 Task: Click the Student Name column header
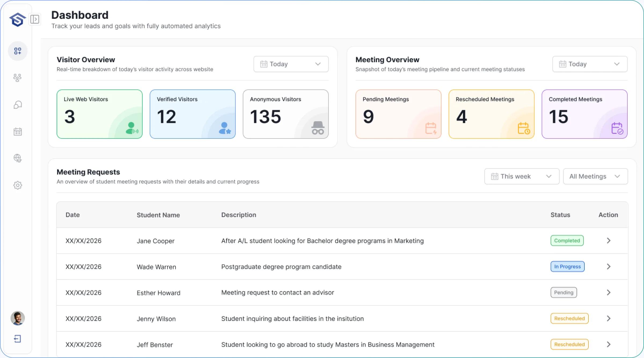point(158,215)
